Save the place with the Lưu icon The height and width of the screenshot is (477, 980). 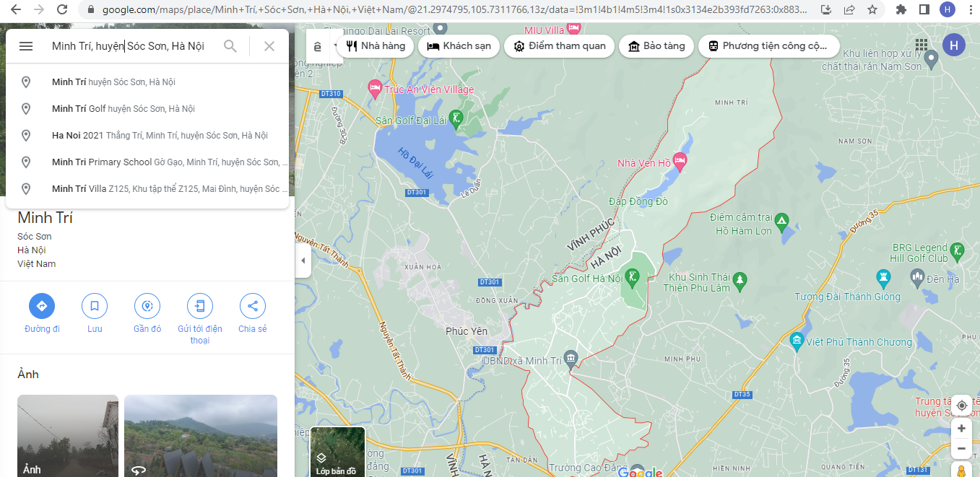(95, 306)
